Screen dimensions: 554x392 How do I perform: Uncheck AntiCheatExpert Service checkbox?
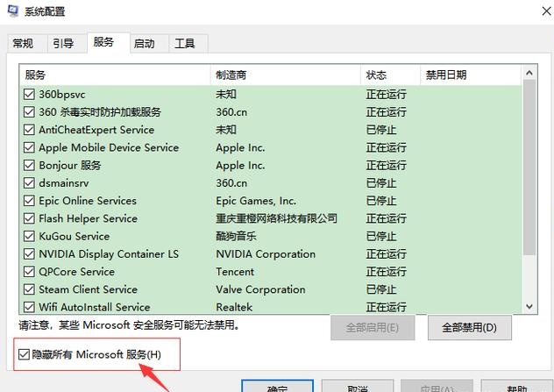pyautogui.click(x=29, y=130)
